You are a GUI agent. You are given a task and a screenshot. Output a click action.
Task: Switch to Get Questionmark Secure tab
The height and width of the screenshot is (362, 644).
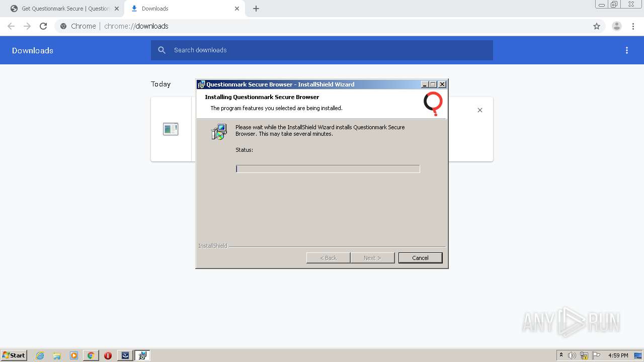pyautogui.click(x=64, y=9)
